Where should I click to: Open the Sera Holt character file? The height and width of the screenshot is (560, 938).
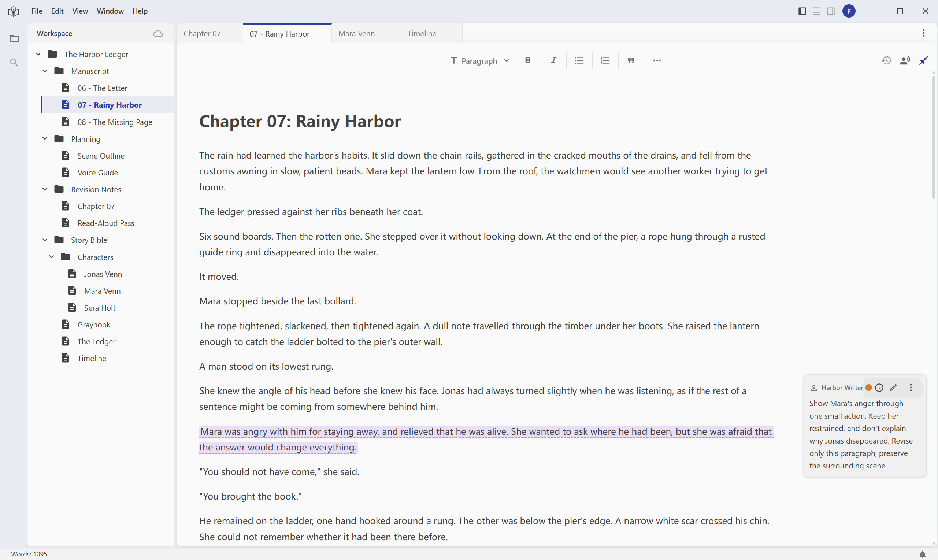(x=108, y=308)
